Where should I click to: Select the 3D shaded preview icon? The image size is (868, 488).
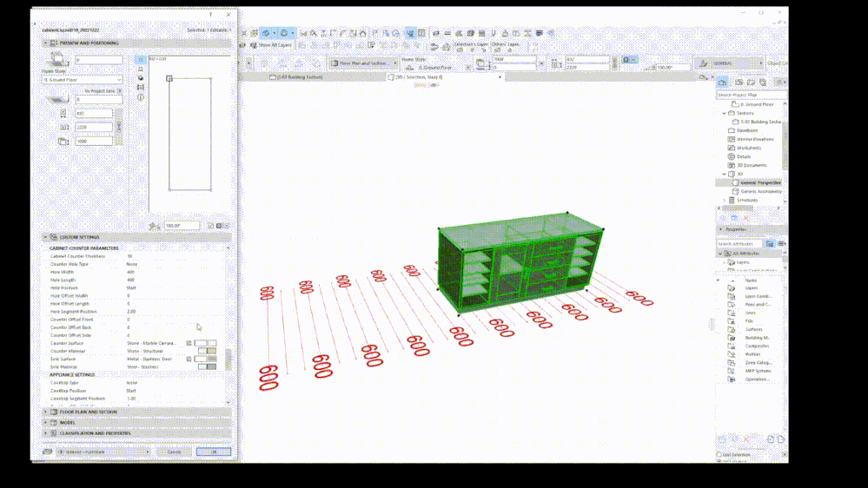(x=141, y=78)
